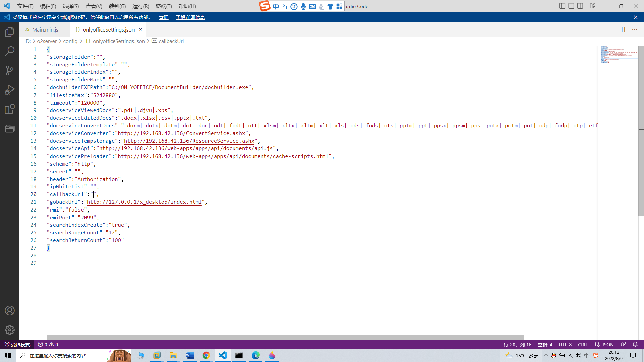
Task: Click the 了解详细信息 link in the banner
Action: tap(190, 17)
